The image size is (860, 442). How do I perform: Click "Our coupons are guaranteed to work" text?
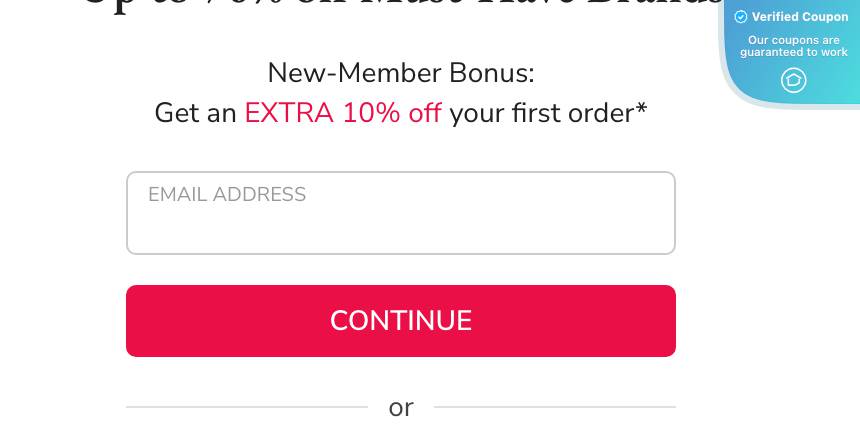(793, 46)
